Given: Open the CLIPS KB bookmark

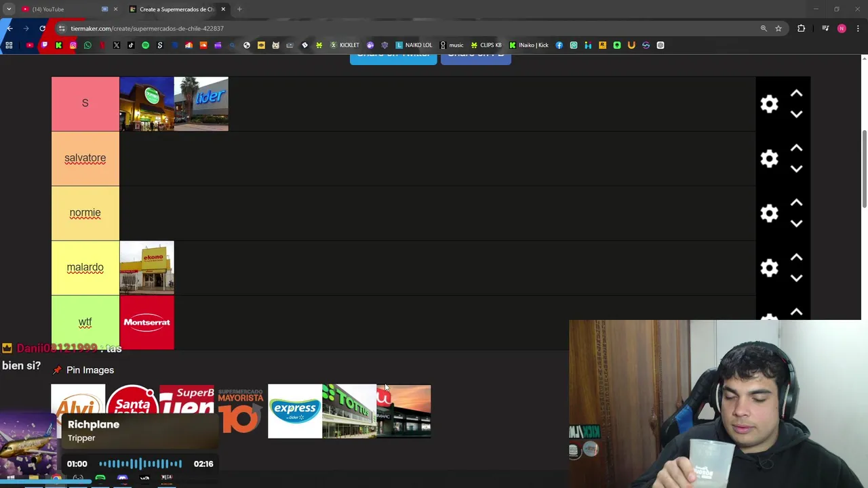Looking at the screenshot, I should pos(486,45).
